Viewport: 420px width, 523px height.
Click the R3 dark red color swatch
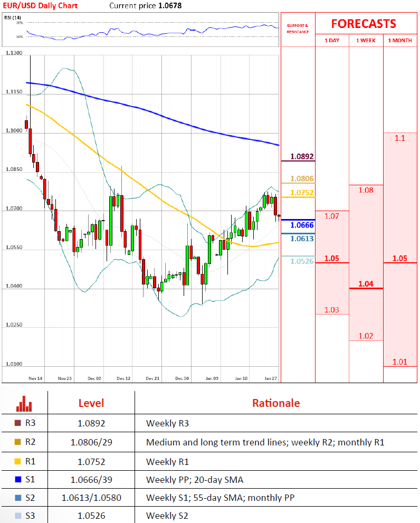coord(18,423)
